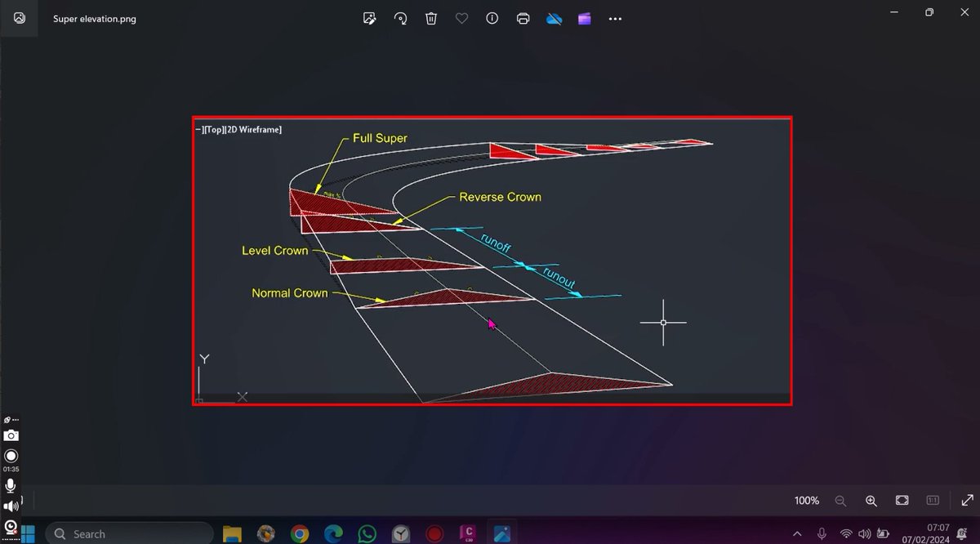Image resolution: width=980 pixels, height=544 pixels.
Task: Toggle system audio in the recording overlay
Action: click(x=11, y=506)
